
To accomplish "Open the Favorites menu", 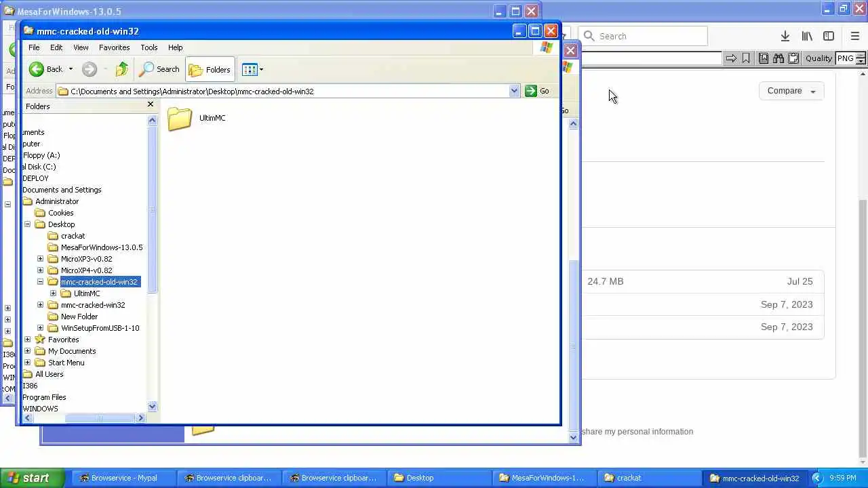I will click(114, 47).
